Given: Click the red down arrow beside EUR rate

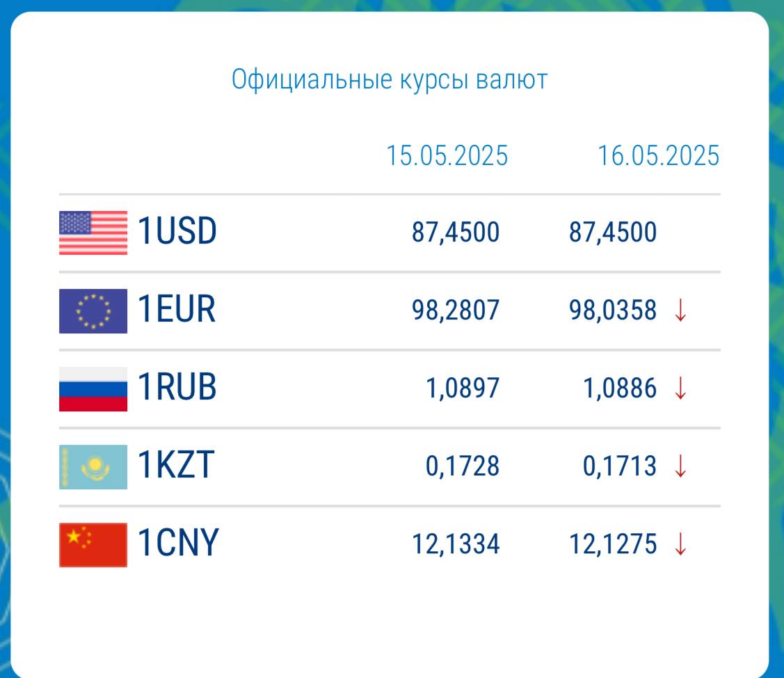Looking at the screenshot, I should [680, 310].
